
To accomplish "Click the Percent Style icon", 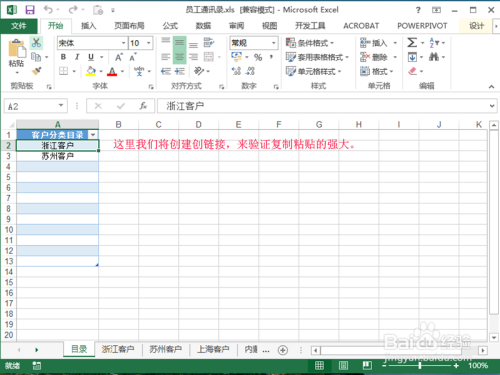I will coord(258,57).
